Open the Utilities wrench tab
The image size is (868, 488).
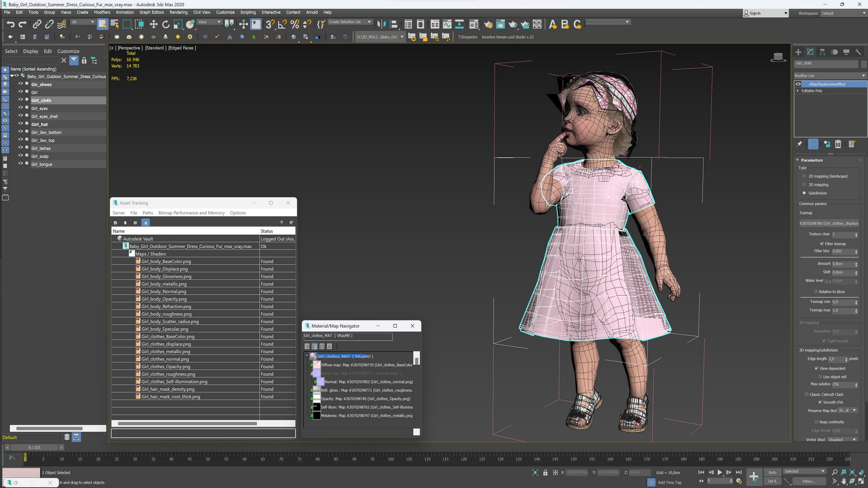point(858,52)
